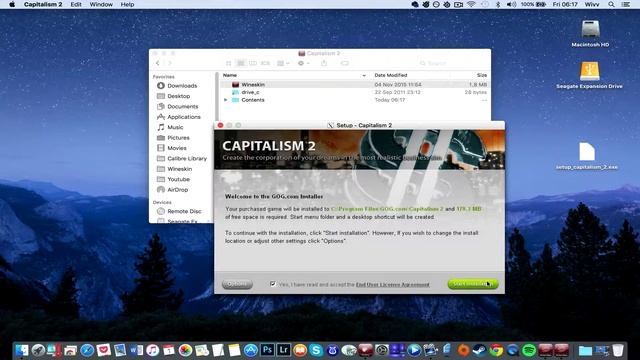This screenshot has width=640, height=360.
Task: Open Applications in Finder sidebar
Action: pyautogui.click(x=184, y=117)
